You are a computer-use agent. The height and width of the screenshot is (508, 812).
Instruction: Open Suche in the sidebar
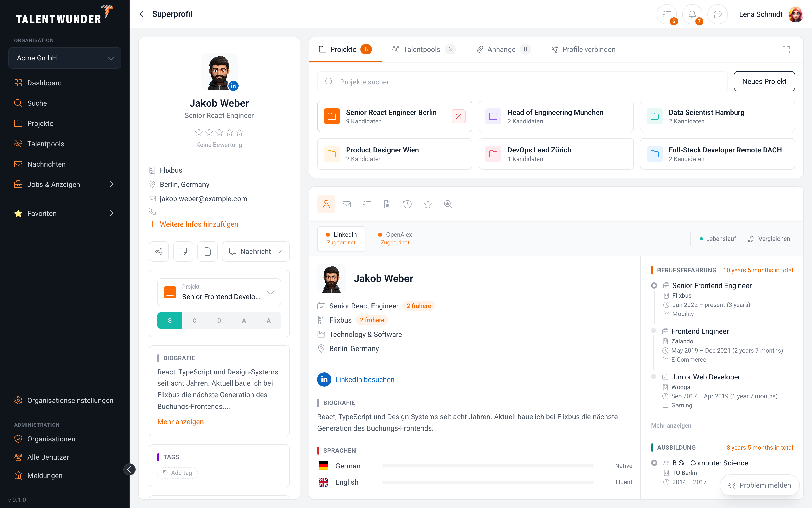65,103
